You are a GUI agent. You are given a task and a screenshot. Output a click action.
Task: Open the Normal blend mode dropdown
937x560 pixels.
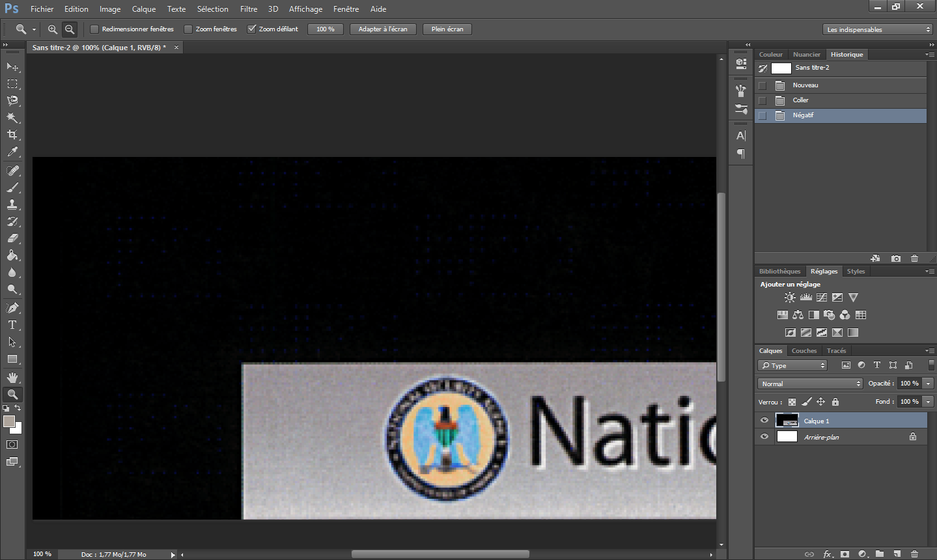(x=811, y=384)
